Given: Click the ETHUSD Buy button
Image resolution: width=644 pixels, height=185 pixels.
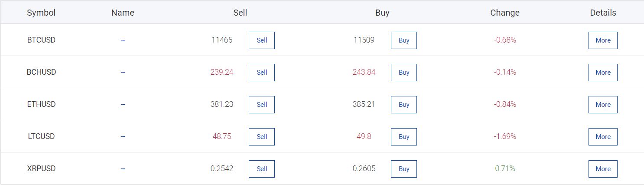Looking at the screenshot, I should (403, 105).
